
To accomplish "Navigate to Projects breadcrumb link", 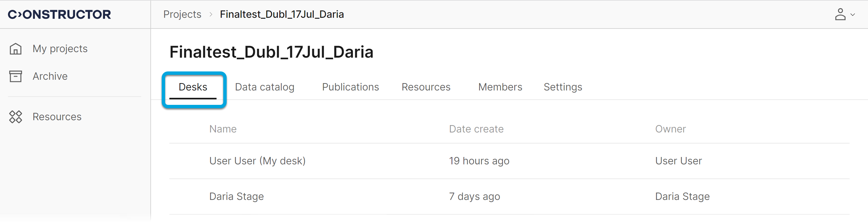I will pos(182,14).
